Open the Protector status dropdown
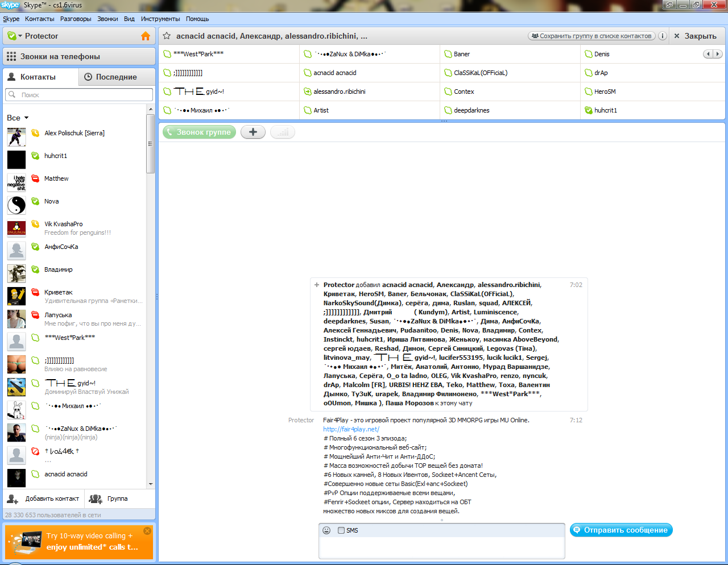This screenshot has height=565, width=728. pyautogui.click(x=20, y=36)
